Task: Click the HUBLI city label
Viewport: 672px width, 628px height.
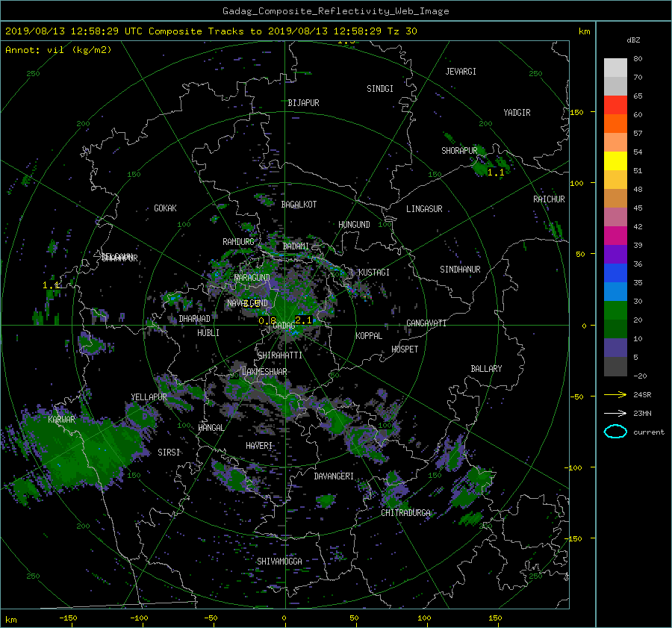Action: click(x=208, y=333)
